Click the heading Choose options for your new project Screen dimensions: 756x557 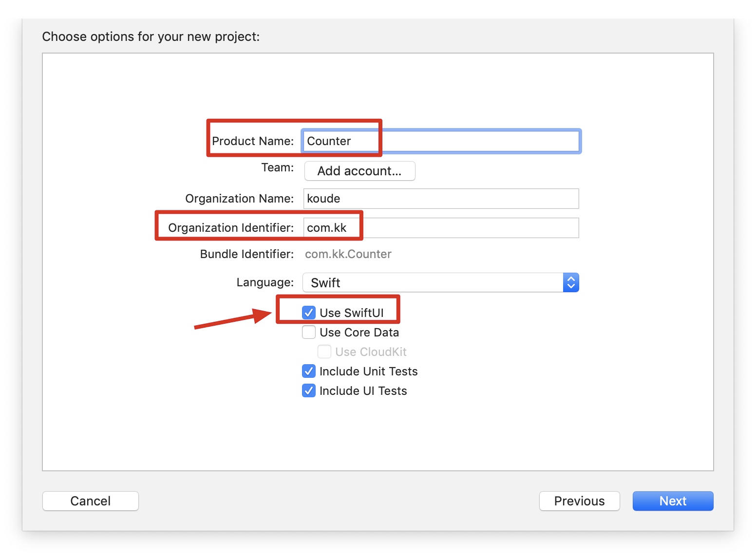[x=151, y=37]
